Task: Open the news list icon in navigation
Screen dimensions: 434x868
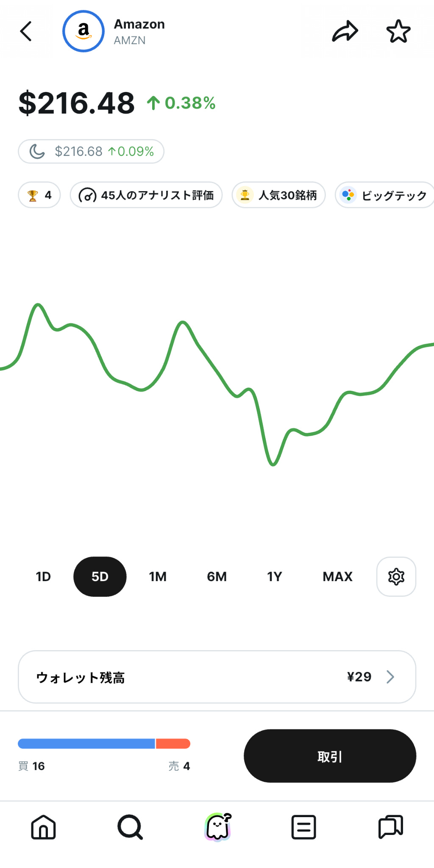Action: point(303,827)
